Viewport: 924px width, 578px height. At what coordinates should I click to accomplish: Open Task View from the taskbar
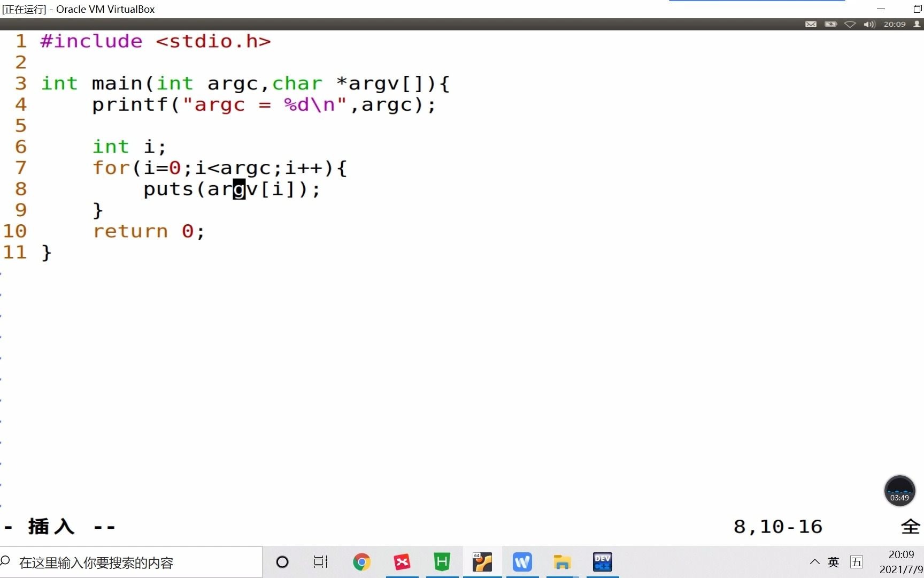tap(321, 562)
